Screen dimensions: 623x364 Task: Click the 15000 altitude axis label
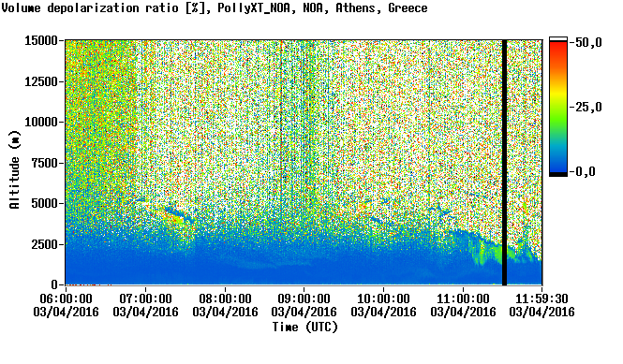[x=41, y=40]
